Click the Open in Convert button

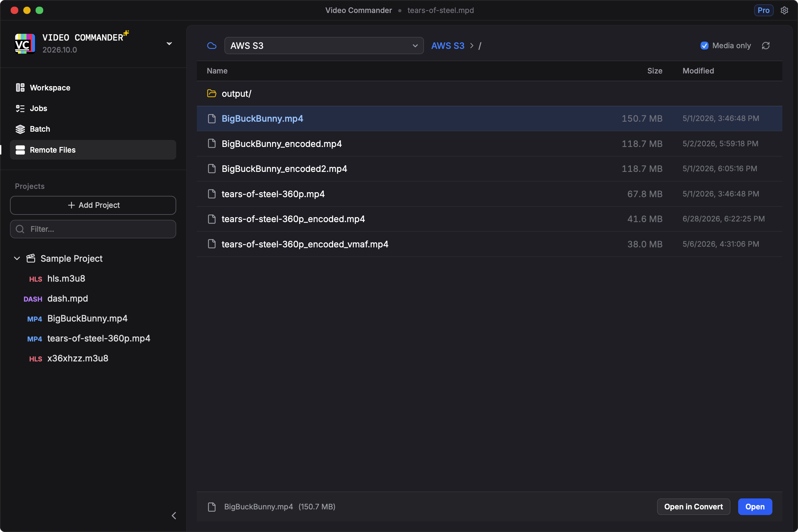click(694, 506)
